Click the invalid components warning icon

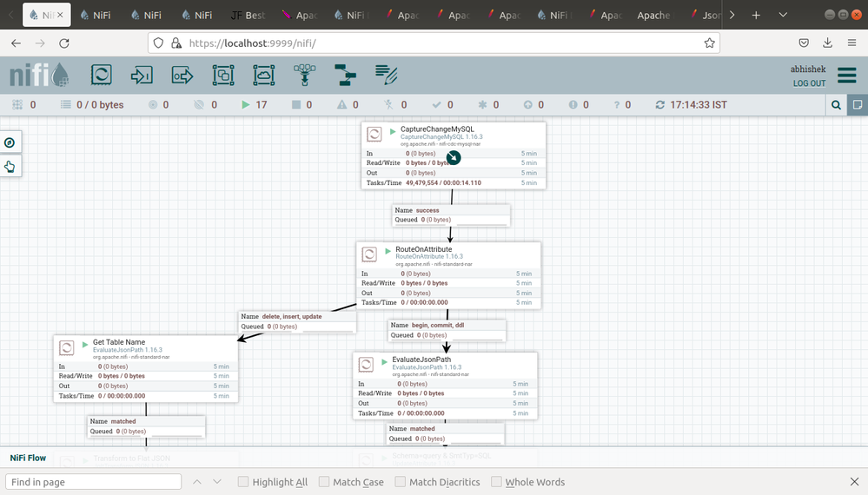click(x=342, y=104)
